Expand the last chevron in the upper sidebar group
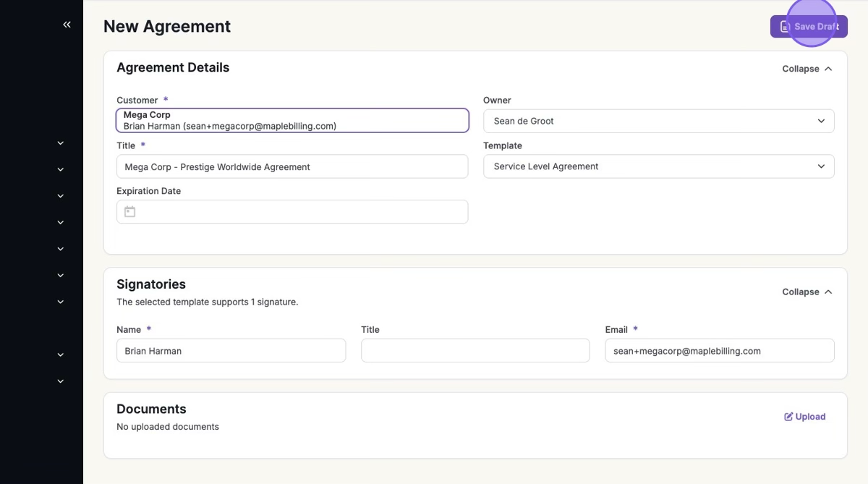 coord(61,302)
